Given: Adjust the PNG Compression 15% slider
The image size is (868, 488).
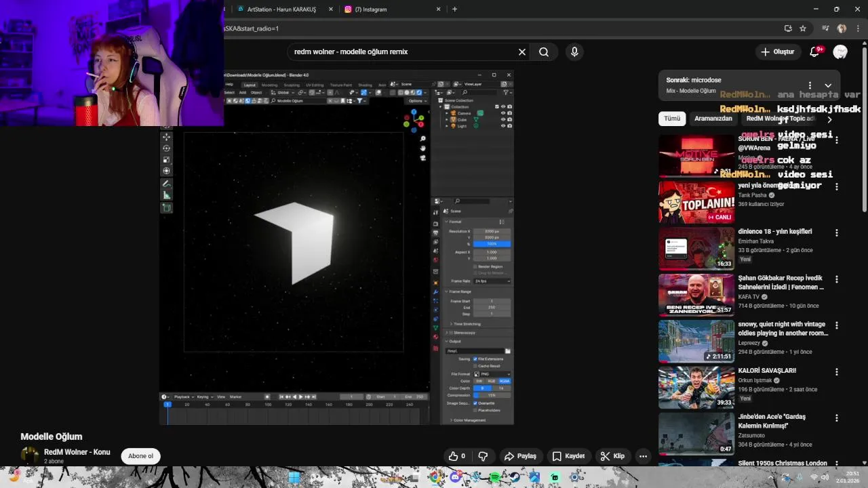Looking at the screenshot, I should click(492, 395).
